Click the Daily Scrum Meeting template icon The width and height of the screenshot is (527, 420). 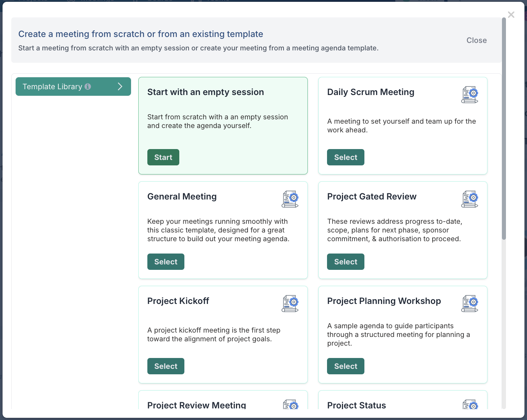coord(470,95)
